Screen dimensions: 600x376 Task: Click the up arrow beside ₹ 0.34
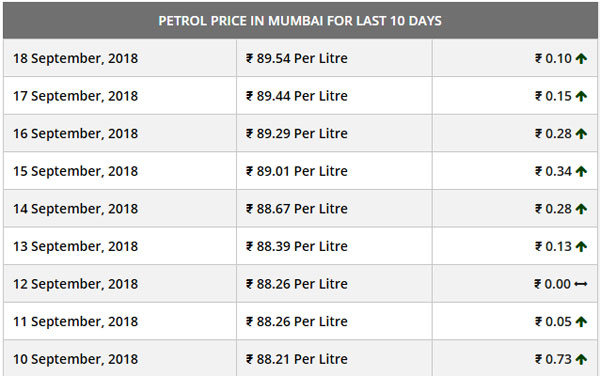pyautogui.click(x=581, y=171)
